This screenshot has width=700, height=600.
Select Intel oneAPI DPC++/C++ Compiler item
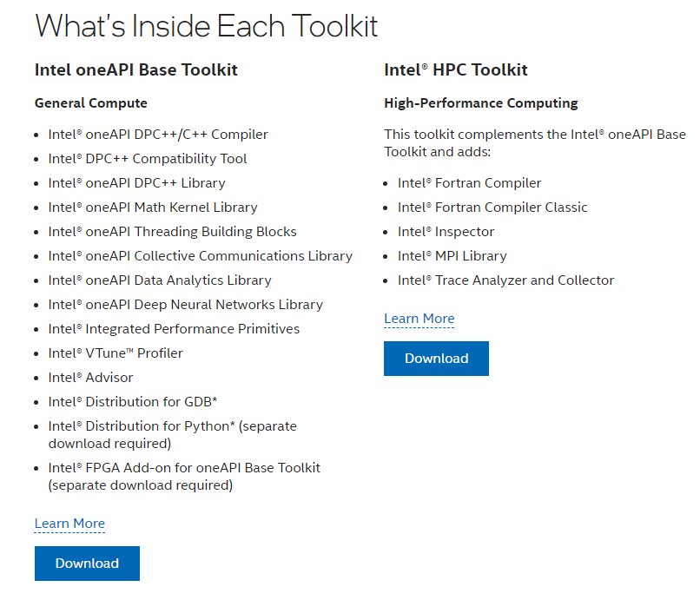point(158,135)
